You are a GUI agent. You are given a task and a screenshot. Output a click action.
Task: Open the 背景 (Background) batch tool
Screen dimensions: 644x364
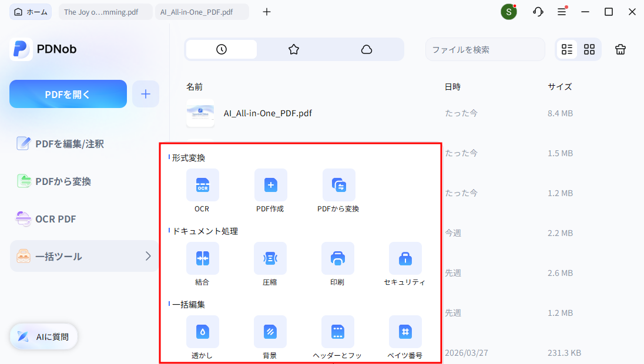(270, 332)
